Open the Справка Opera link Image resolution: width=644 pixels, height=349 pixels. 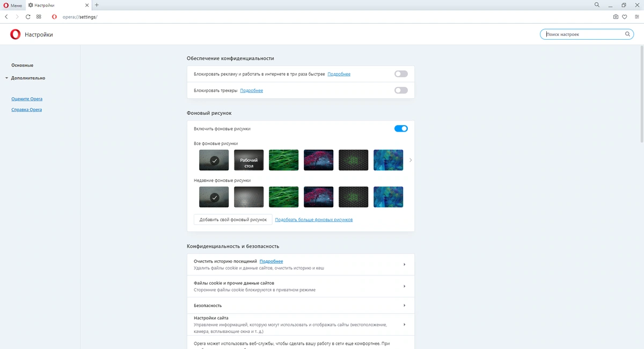point(26,110)
